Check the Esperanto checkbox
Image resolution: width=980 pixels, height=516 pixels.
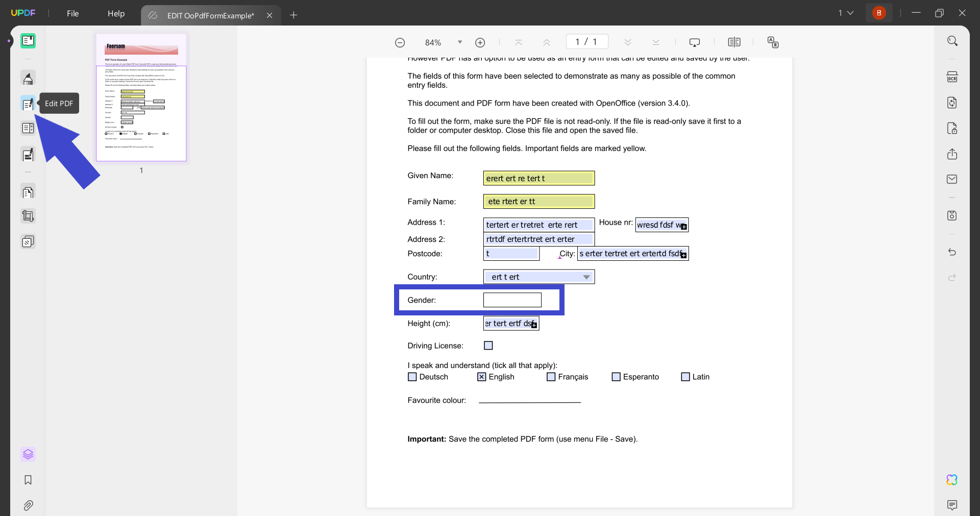click(616, 377)
